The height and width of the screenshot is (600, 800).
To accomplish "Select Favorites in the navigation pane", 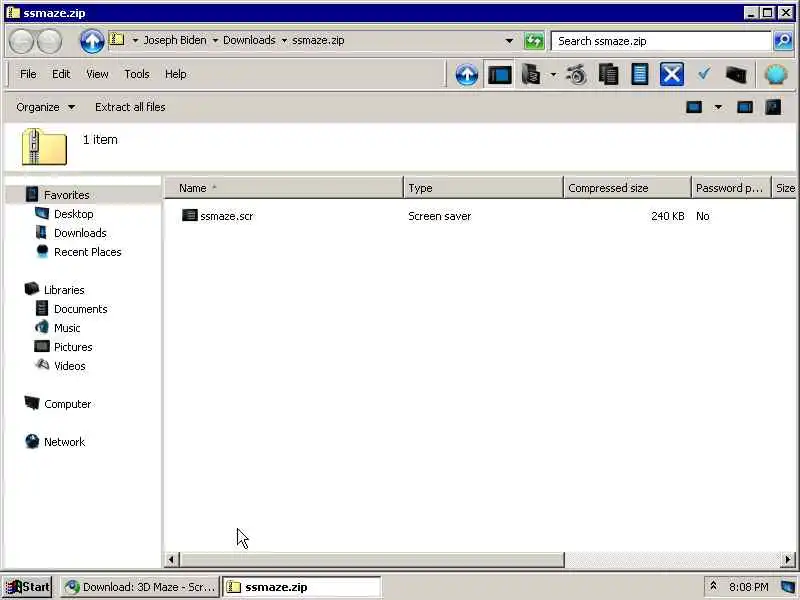I will click(66, 195).
